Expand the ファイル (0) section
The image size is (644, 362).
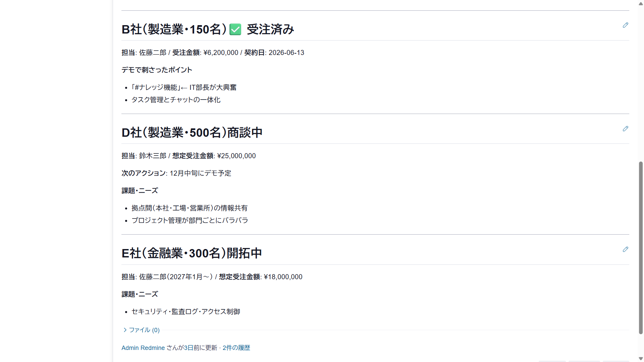point(141,330)
